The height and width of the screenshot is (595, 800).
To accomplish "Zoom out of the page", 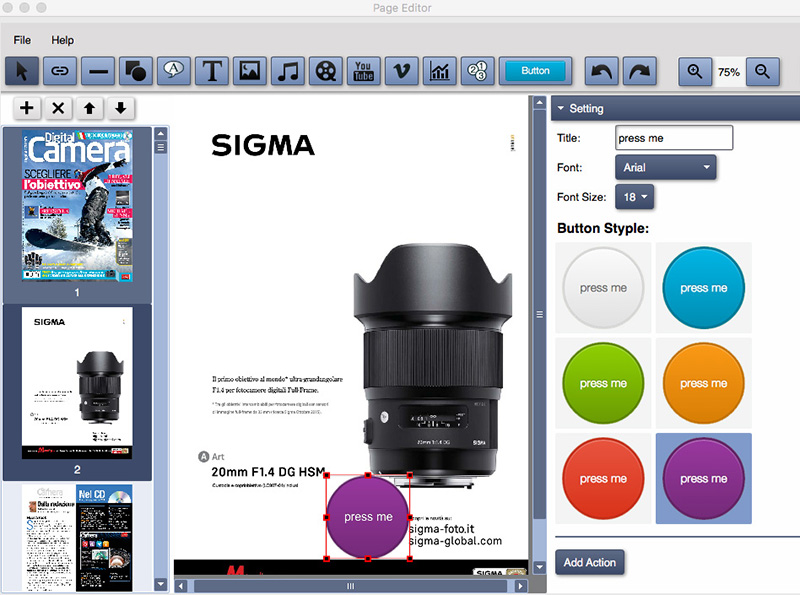I will (x=763, y=71).
